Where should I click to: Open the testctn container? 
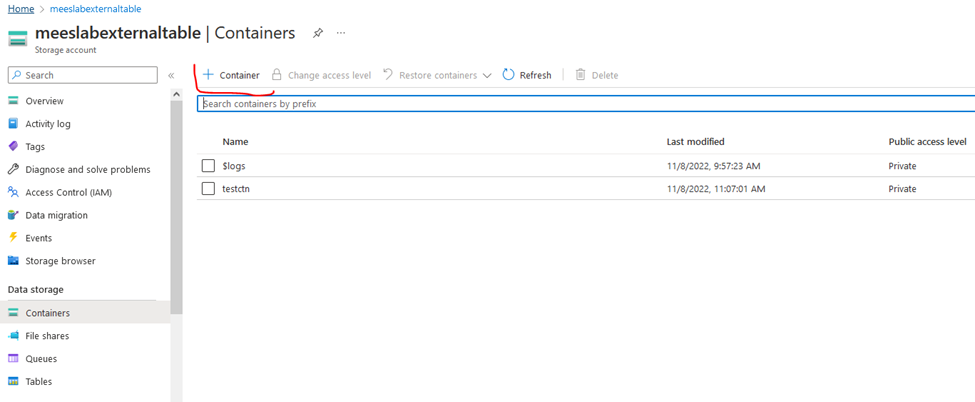click(236, 189)
